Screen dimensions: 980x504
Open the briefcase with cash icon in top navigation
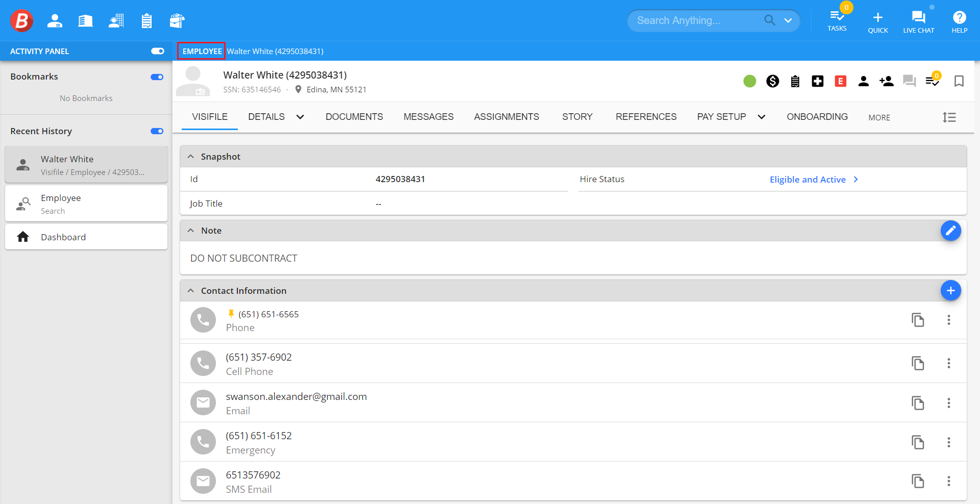177,21
